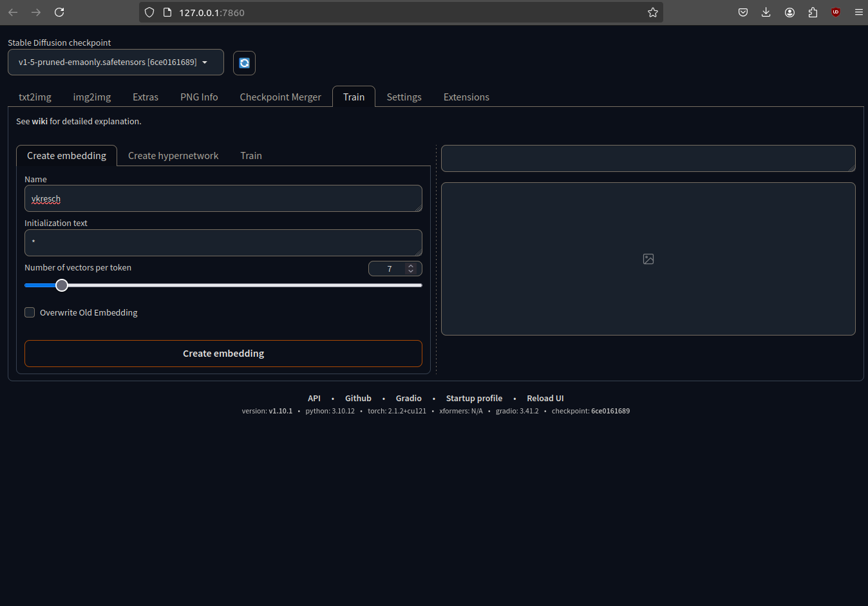Click the Reload UI link

(x=545, y=399)
